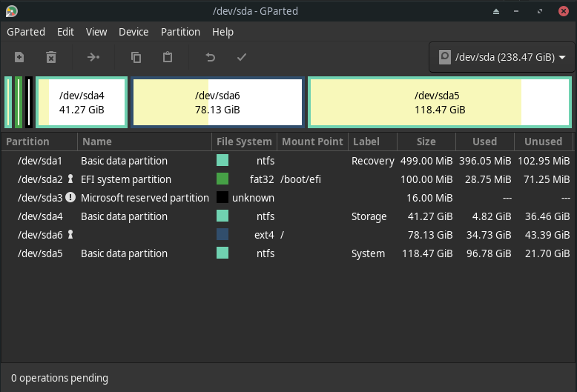Open the Edit menu
The image size is (577, 392).
click(x=65, y=32)
